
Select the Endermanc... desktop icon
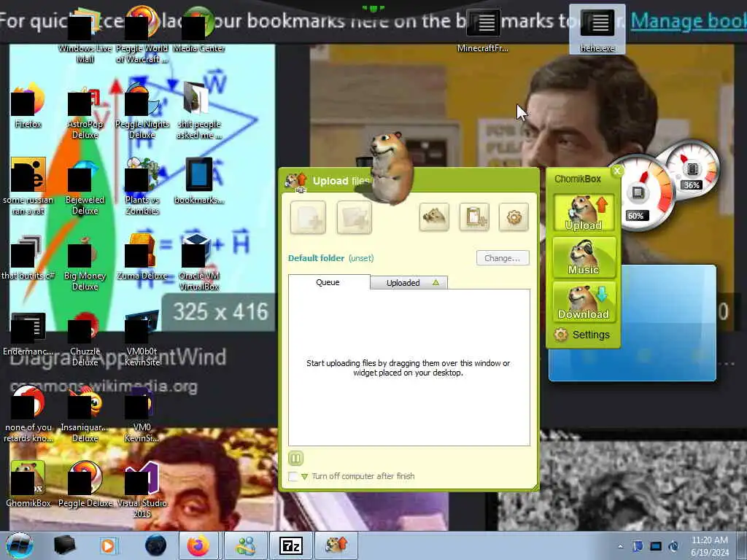coord(28,333)
